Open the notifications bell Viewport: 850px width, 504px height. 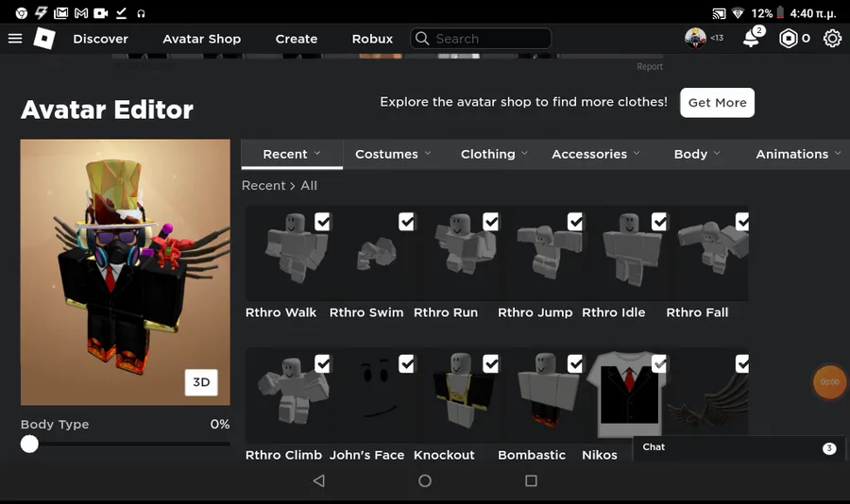tap(751, 39)
